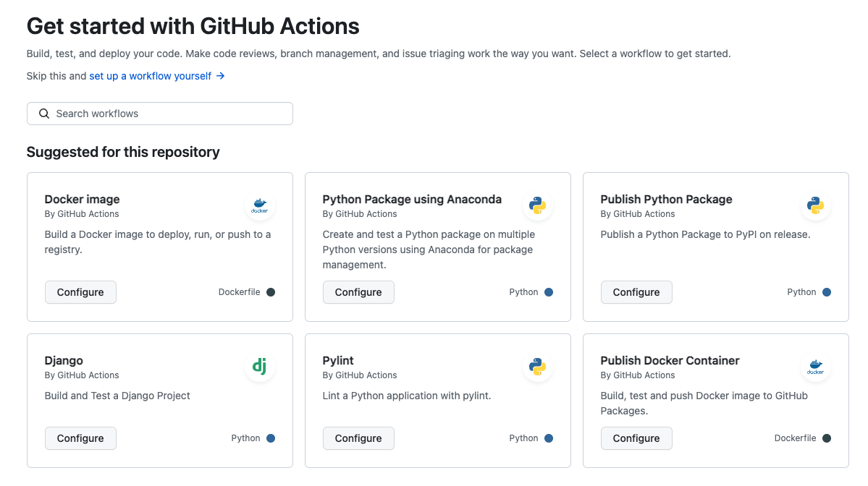Click the Pylint card title
Viewport: 868px width, 486px height.
[338, 360]
